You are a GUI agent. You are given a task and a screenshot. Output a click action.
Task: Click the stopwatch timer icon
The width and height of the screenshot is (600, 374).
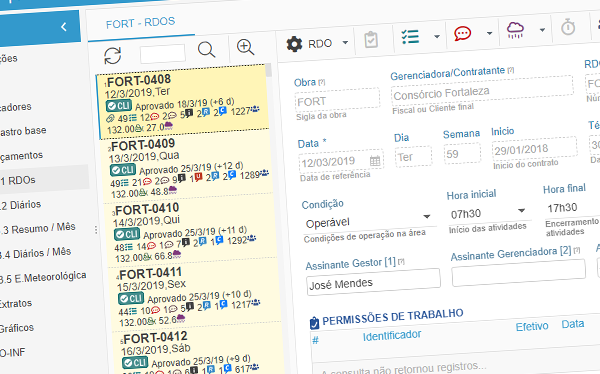(568, 27)
